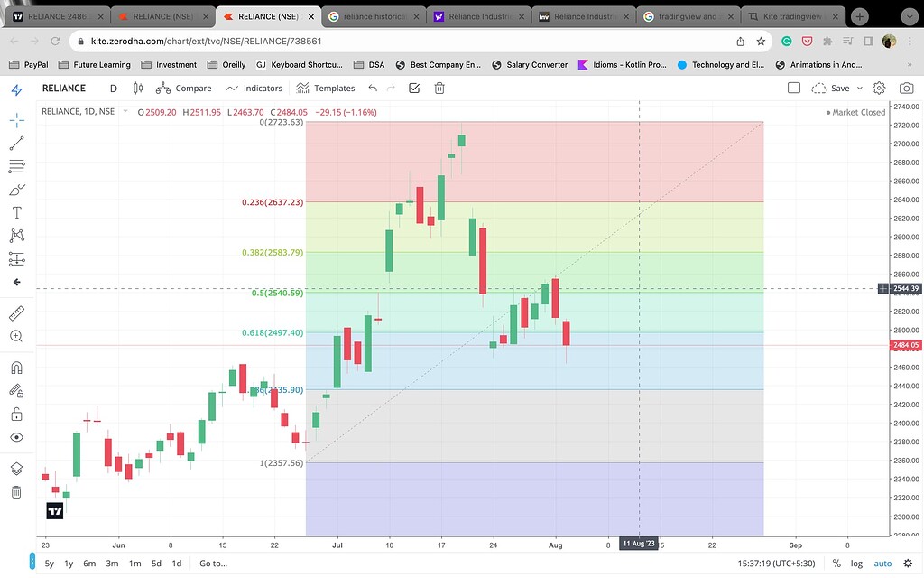Open the Save dropdown chevron

859,88
